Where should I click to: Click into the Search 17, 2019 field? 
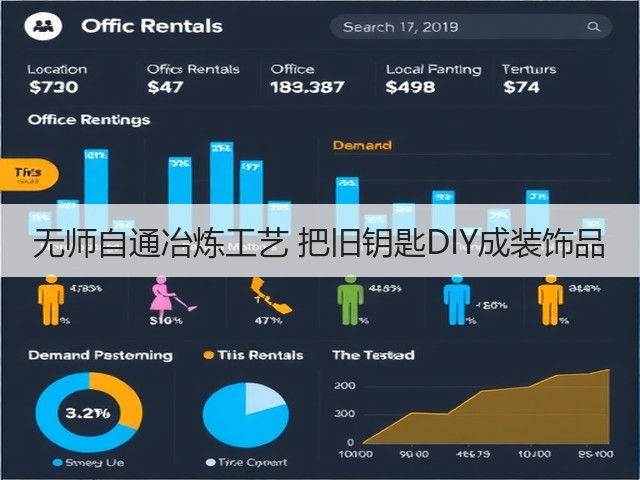(x=471, y=27)
